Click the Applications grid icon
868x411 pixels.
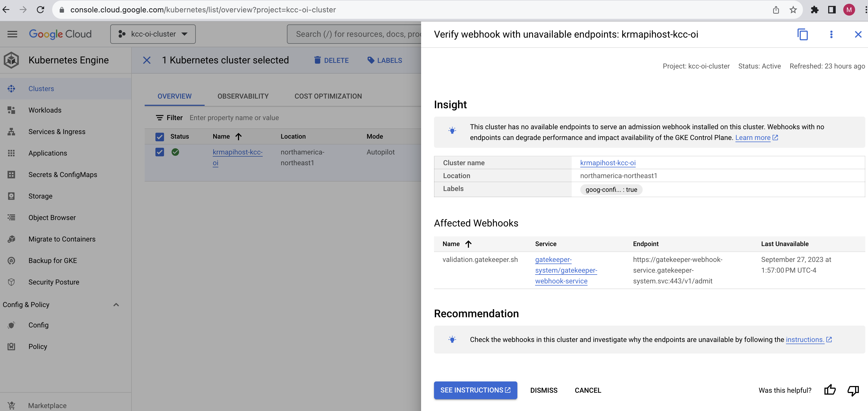point(11,153)
